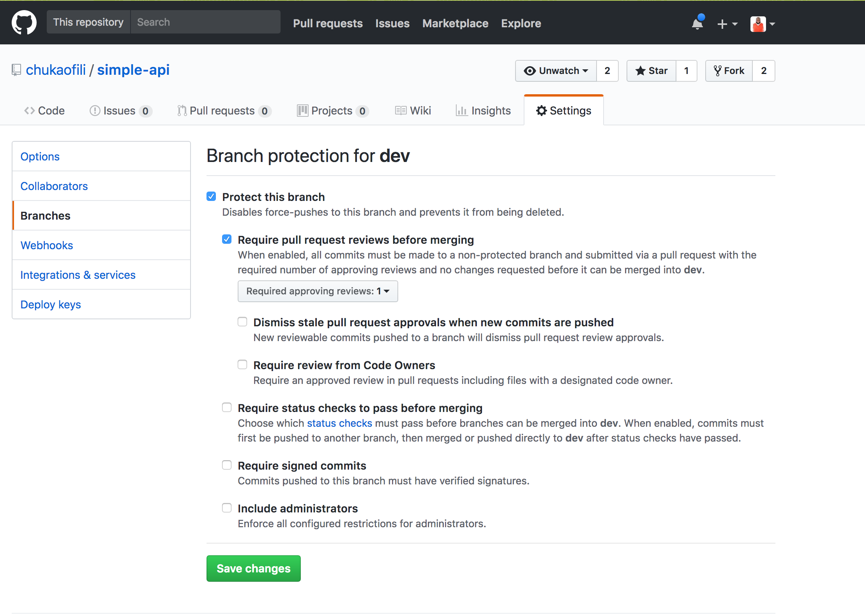Open Webhooks in settings sidebar
The image size is (865, 616).
pos(47,245)
